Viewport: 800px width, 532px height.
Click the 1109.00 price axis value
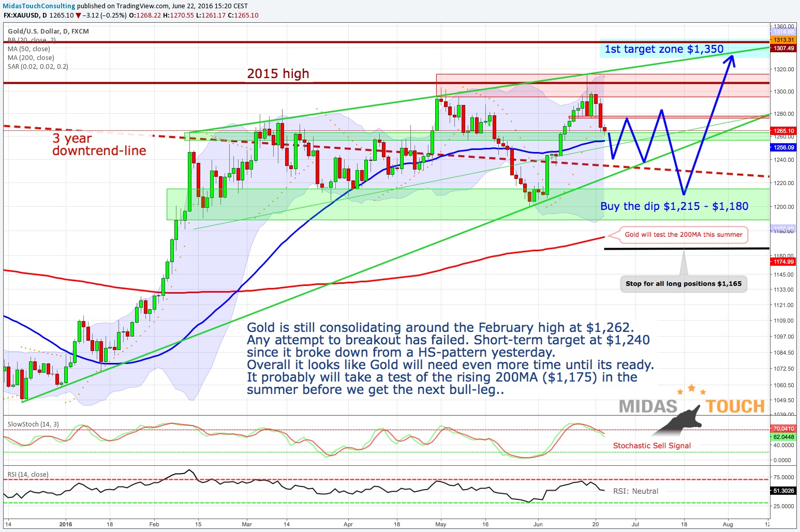(783, 321)
